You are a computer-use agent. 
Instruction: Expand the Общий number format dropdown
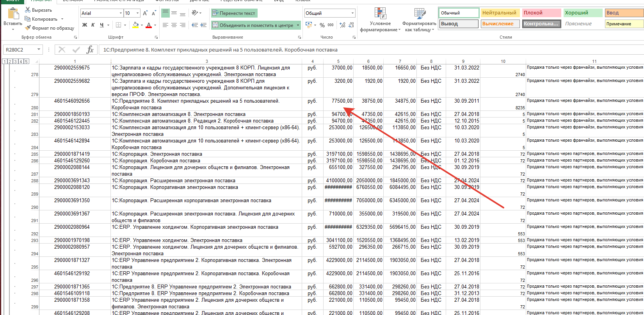click(352, 13)
